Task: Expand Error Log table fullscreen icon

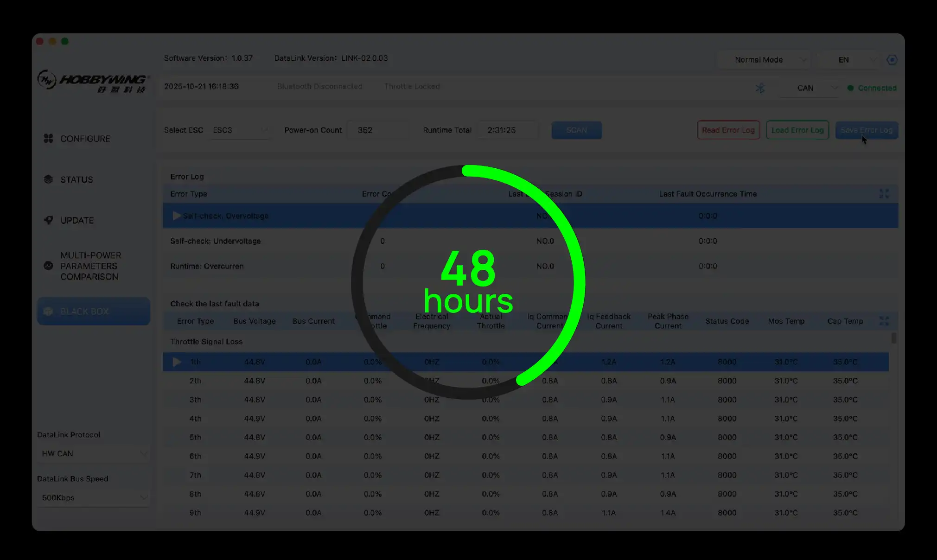Action: (x=884, y=194)
